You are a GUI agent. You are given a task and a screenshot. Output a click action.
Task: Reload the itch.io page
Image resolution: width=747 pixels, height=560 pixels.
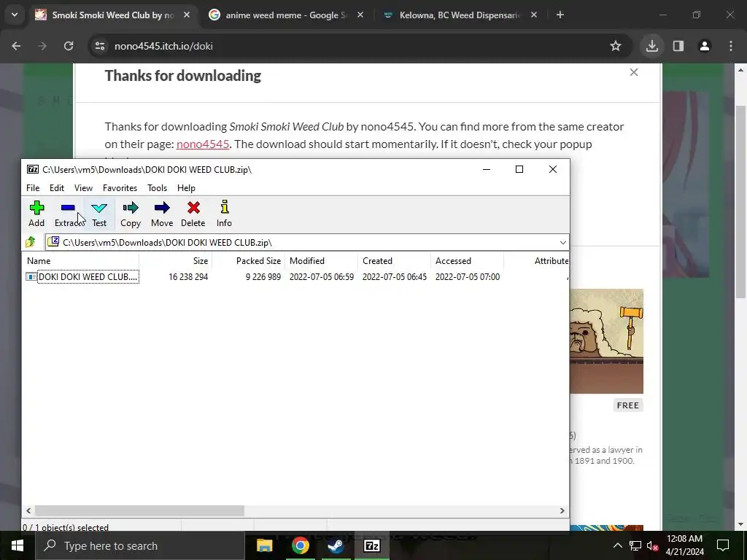coord(69,46)
